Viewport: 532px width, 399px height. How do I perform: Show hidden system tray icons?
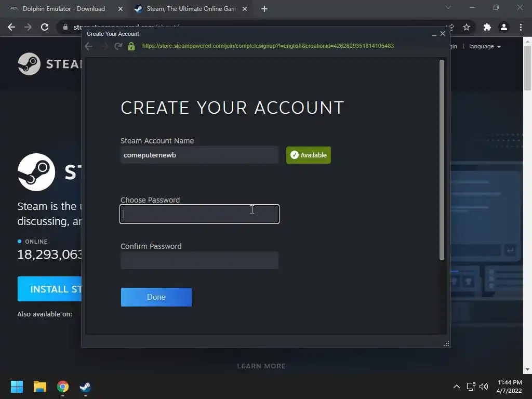click(457, 387)
